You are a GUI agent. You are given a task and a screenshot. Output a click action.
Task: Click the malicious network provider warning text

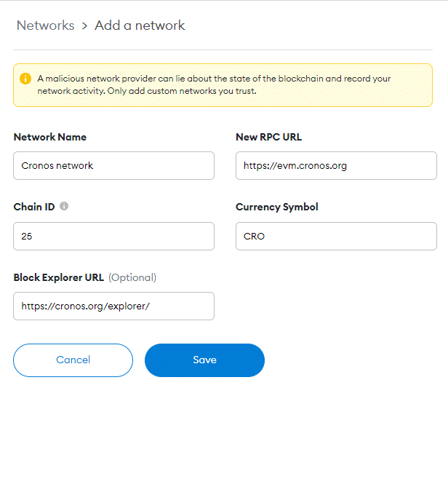214,85
